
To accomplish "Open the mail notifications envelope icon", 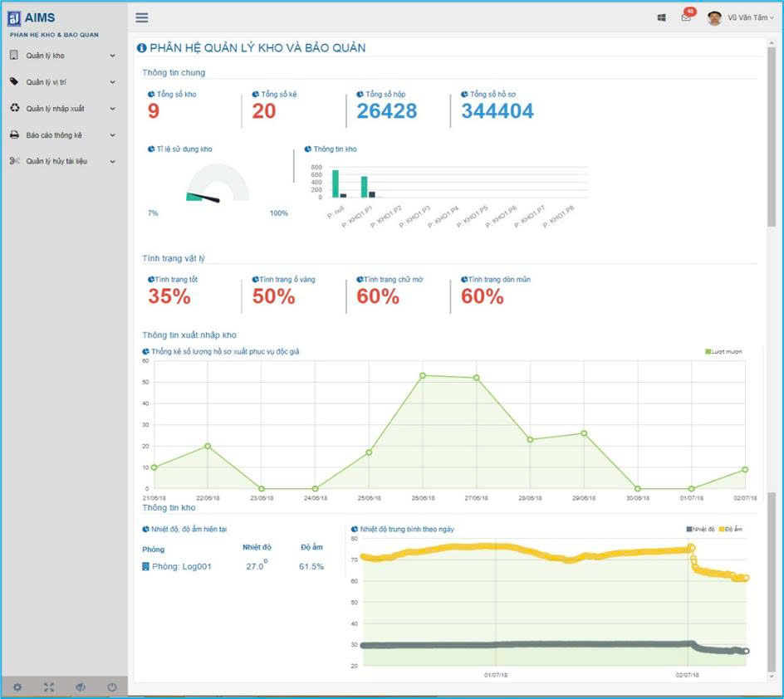I will pyautogui.click(x=685, y=17).
